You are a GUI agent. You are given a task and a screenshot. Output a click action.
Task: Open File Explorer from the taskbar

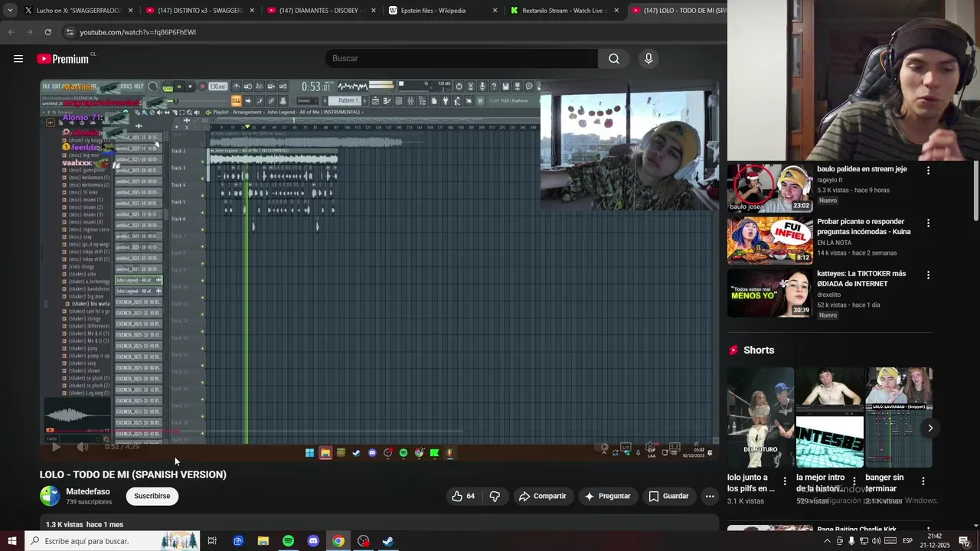(x=263, y=541)
